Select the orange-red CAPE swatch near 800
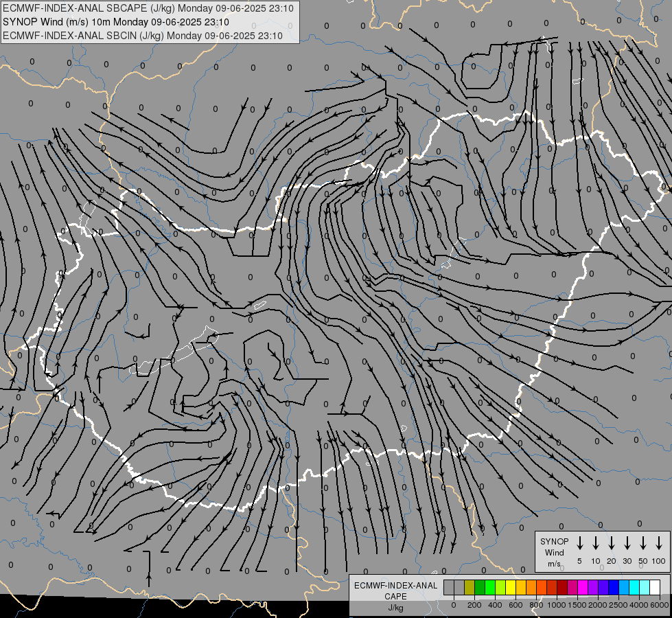 coord(542,588)
